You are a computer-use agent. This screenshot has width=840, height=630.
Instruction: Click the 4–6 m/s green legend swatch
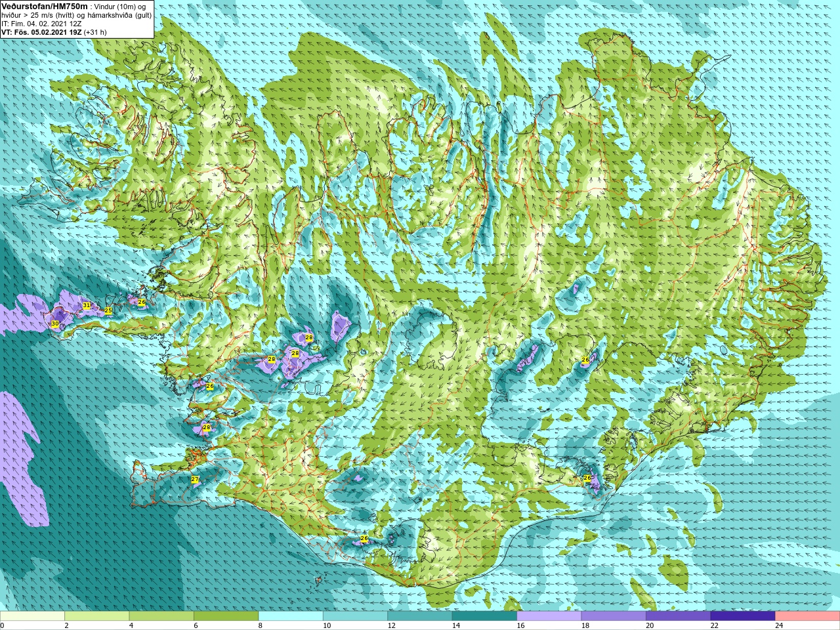tap(161, 616)
